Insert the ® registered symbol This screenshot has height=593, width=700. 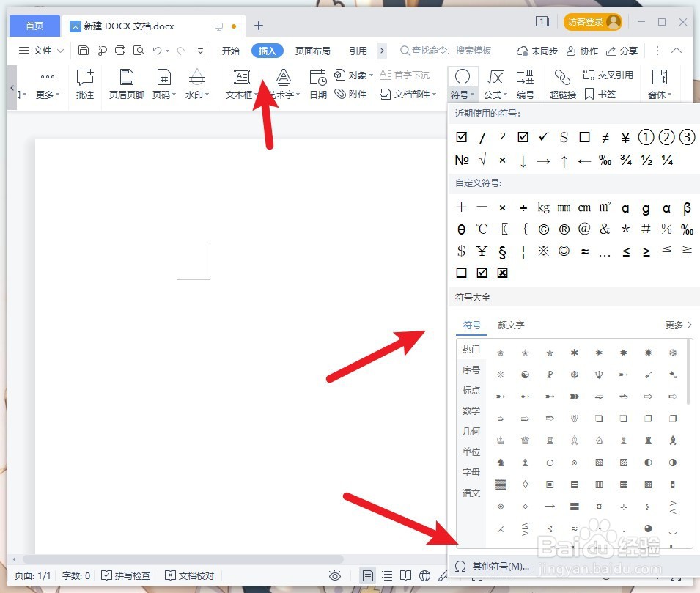click(x=564, y=229)
